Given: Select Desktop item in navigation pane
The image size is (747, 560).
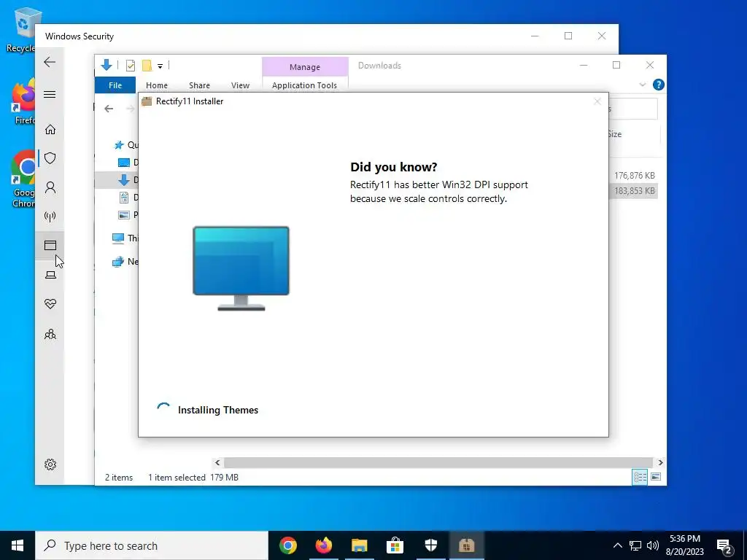Looking at the screenshot, I should click(128, 163).
